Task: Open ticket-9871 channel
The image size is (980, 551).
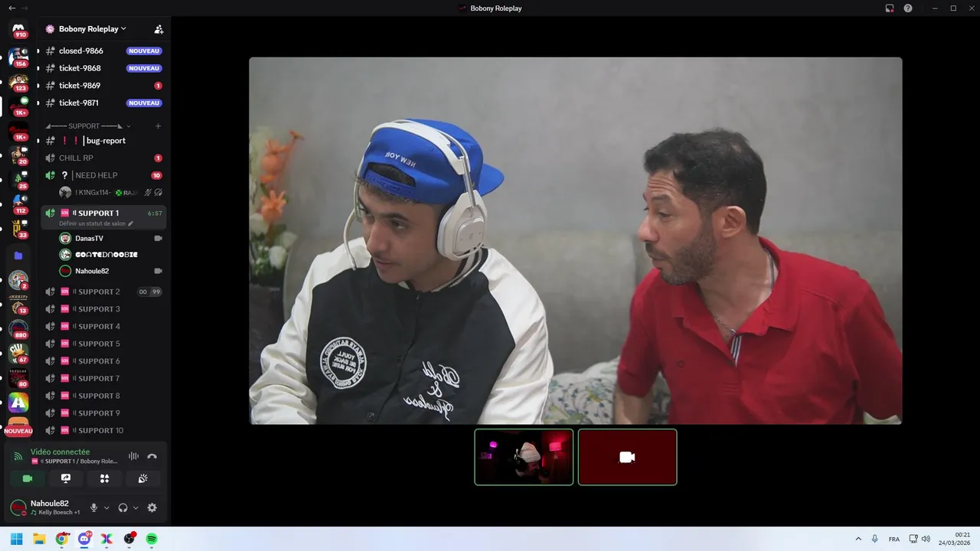Action: pos(103,103)
